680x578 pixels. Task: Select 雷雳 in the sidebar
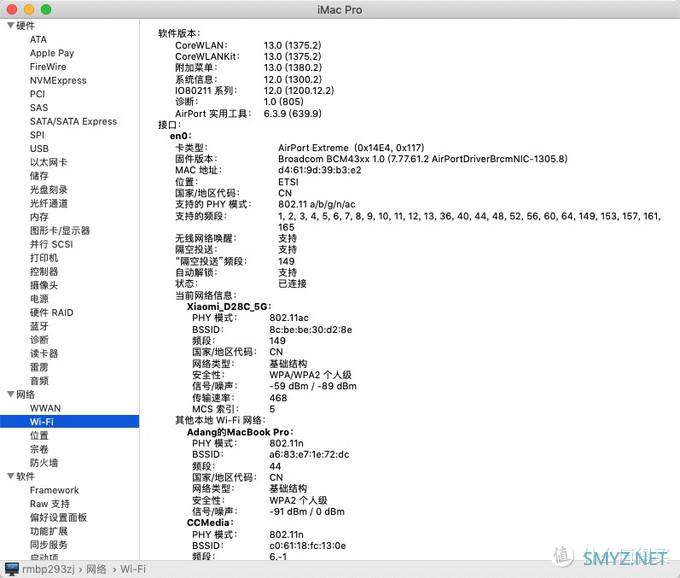click(x=39, y=367)
